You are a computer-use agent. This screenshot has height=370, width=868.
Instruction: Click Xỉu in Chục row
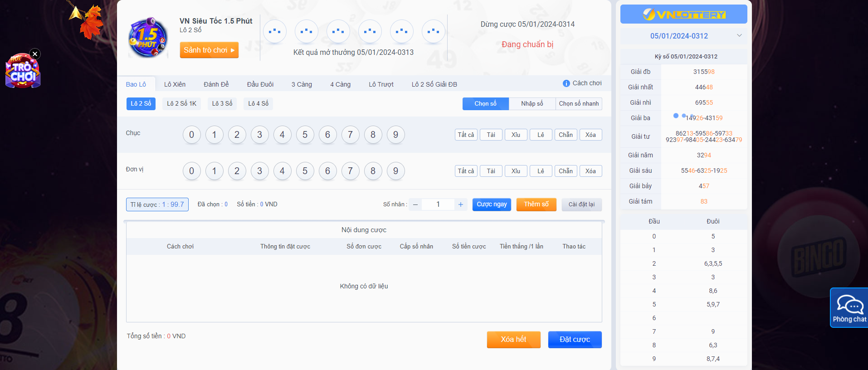516,135
